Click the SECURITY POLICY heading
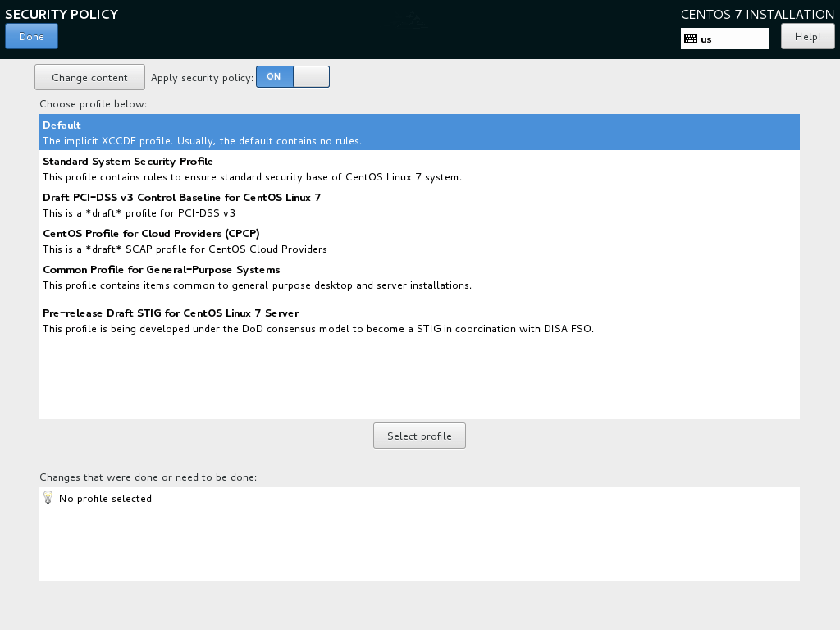 [62, 14]
